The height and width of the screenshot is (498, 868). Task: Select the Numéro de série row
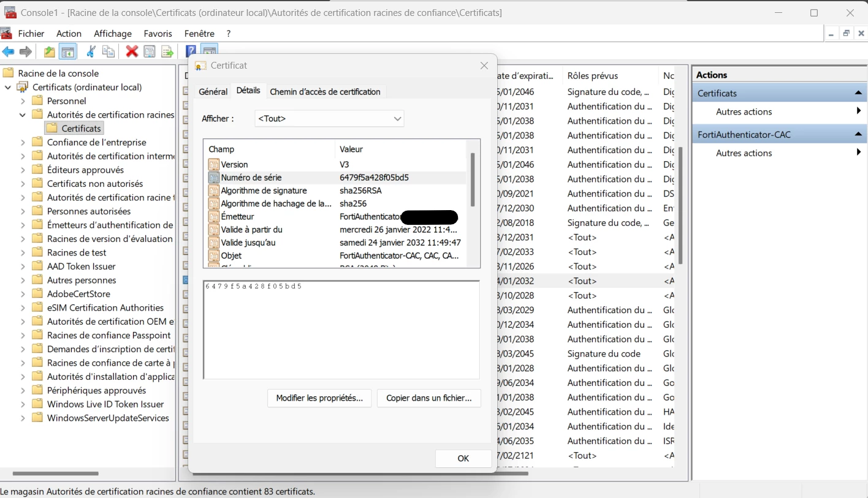coord(336,178)
